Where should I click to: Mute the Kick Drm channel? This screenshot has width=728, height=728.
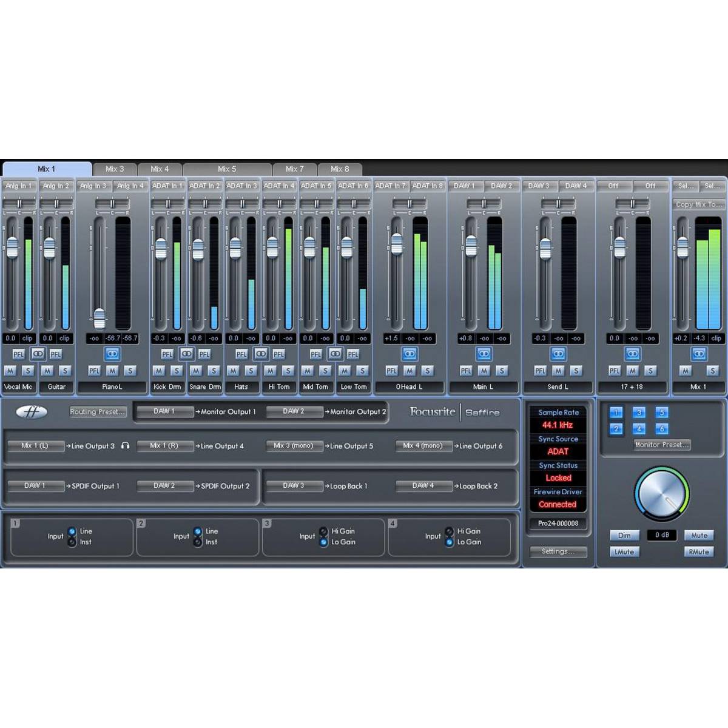(158, 371)
